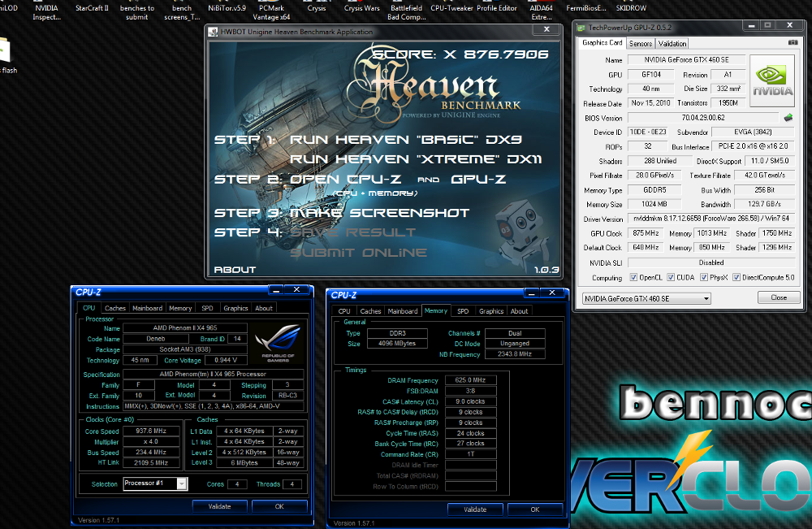Click the GPU-Z title bar app icon
This screenshot has height=529, width=812.
click(x=581, y=28)
